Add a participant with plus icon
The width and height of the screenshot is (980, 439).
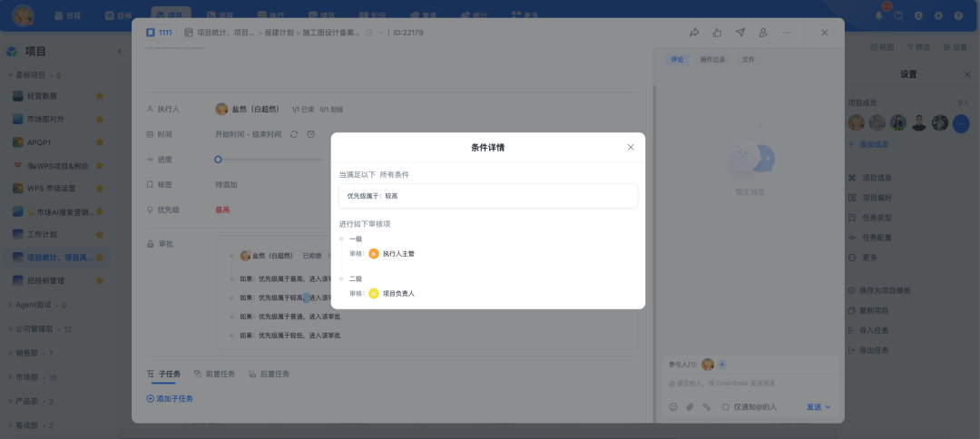tap(721, 364)
